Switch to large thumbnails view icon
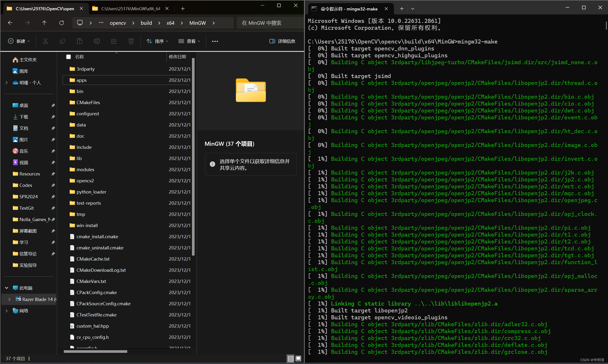 (298, 359)
